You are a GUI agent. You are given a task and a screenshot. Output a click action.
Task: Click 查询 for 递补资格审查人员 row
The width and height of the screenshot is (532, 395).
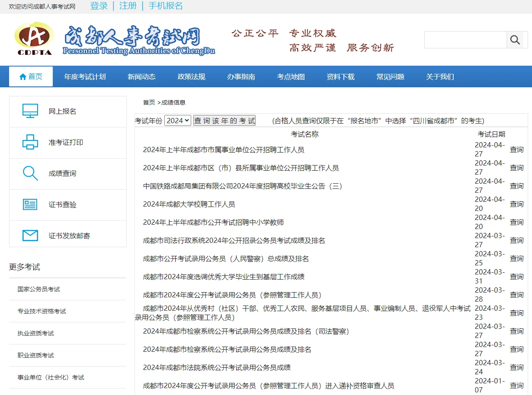point(516,385)
